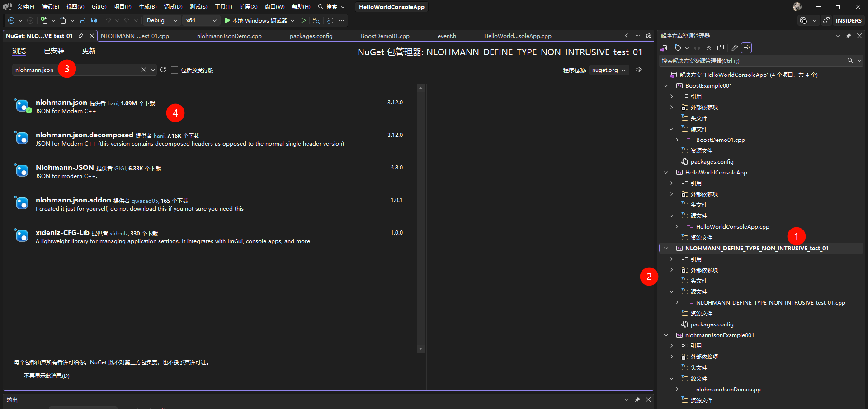The width and height of the screenshot is (868, 409).
Task: Open the user account avatar icon
Action: [797, 7]
